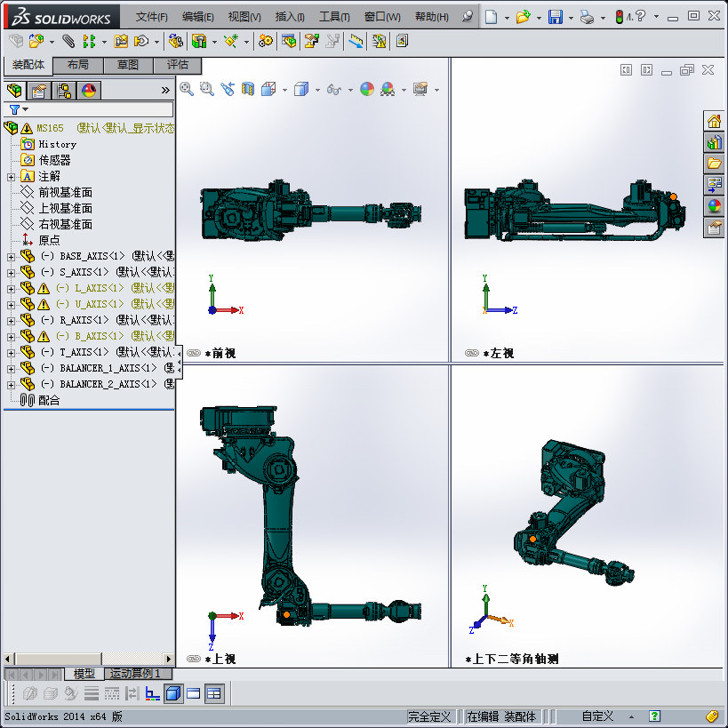Toggle the single 3D view button

tap(173, 693)
